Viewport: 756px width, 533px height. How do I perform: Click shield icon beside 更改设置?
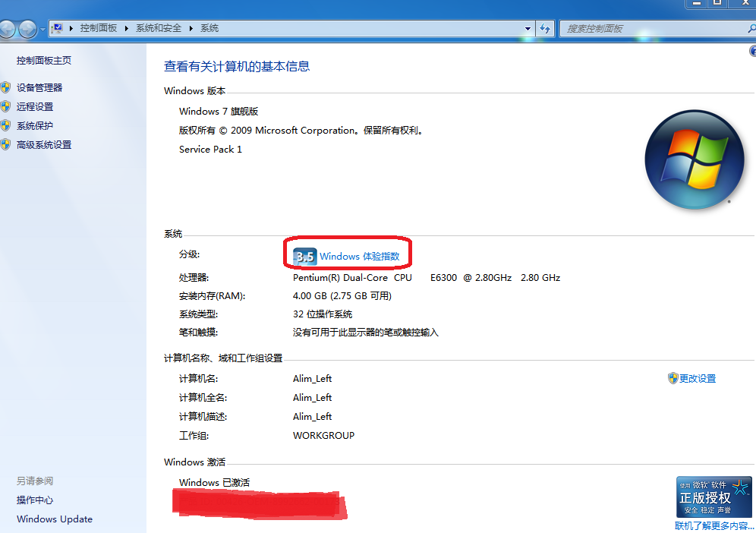[673, 378]
